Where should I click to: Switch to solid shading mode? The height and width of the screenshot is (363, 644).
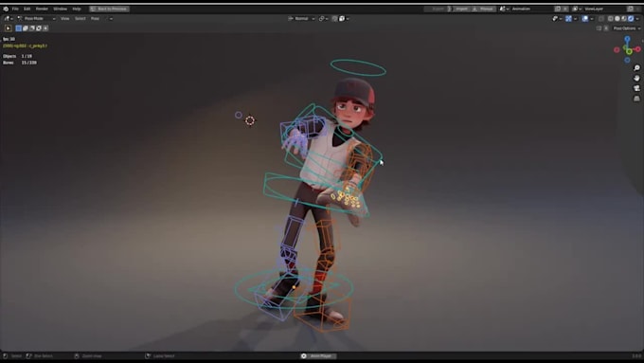coord(617,19)
